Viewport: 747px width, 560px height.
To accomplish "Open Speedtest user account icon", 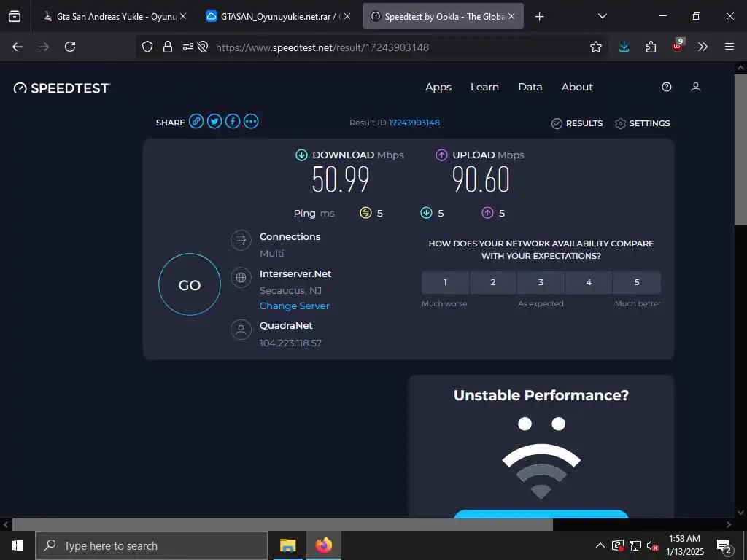I will [695, 87].
